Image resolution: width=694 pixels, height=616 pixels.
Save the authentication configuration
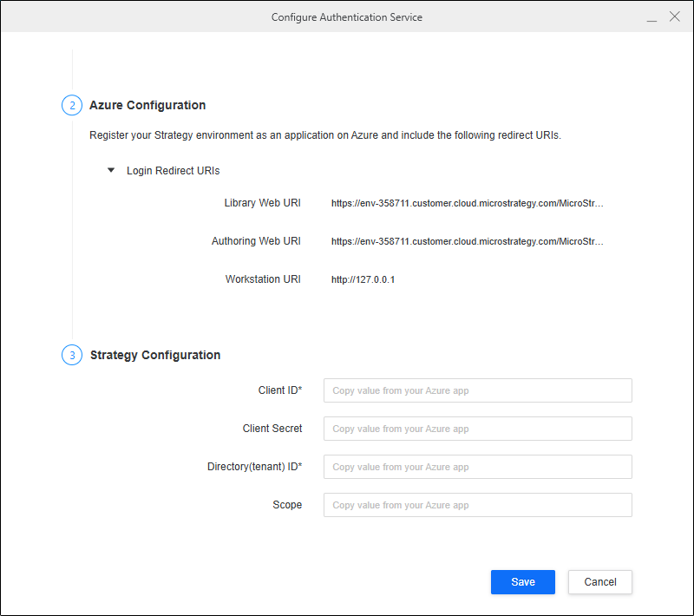[523, 582]
